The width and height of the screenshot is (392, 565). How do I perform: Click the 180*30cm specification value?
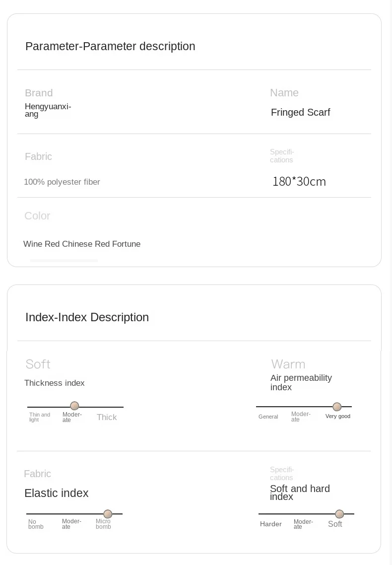(299, 182)
